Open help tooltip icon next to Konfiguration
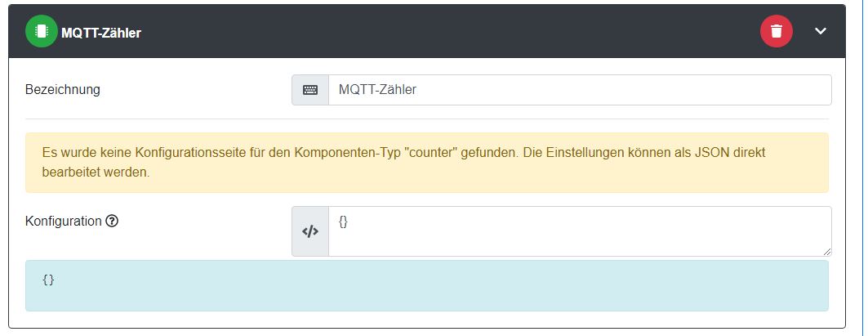Screen dimensions: 868x336 [113, 221]
